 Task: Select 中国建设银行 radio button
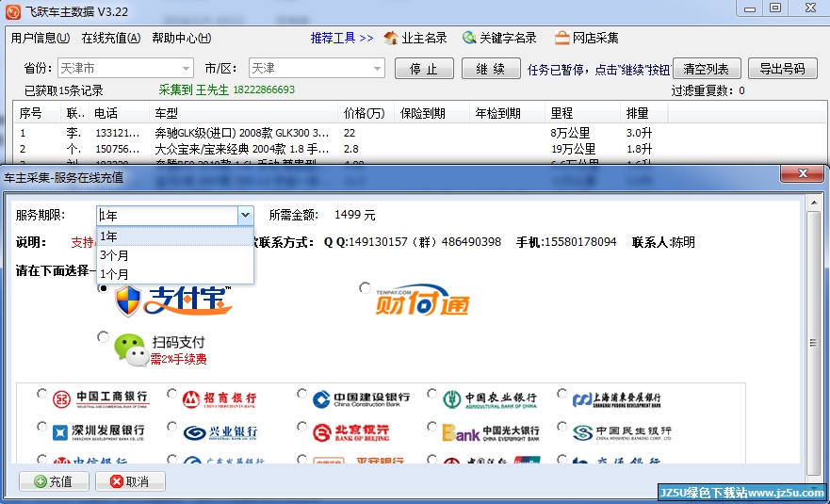(x=301, y=394)
